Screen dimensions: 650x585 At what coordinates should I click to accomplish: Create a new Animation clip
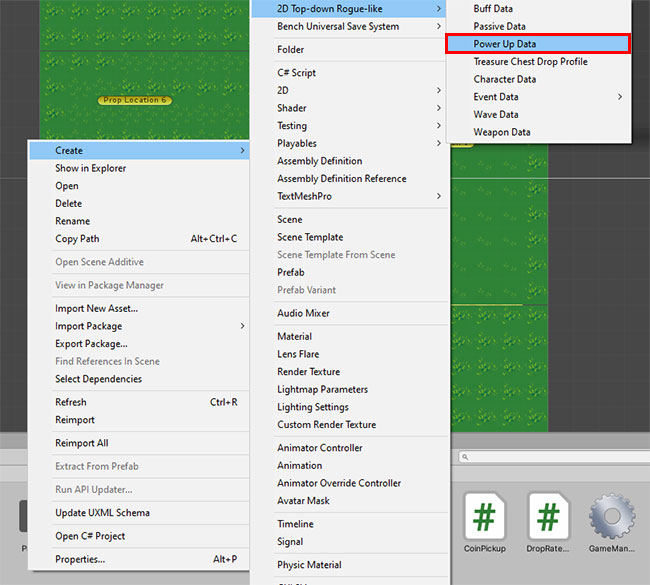[349, 466]
